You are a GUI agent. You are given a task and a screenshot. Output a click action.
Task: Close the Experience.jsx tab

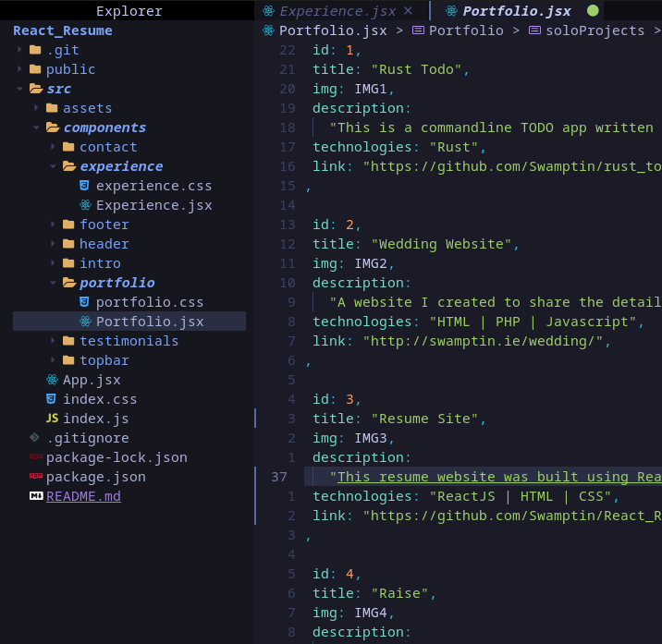409,11
